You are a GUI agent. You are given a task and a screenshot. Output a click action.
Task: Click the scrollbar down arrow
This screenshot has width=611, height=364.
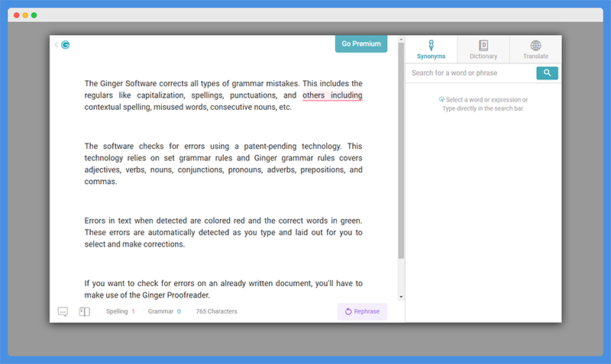[401, 297]
